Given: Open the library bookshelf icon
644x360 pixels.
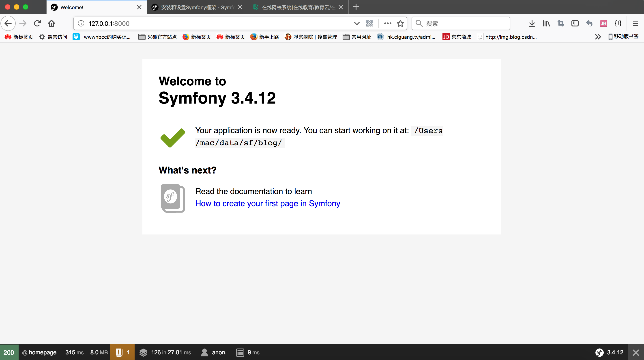Looking at the screenshot, I should tap(546, 24).
